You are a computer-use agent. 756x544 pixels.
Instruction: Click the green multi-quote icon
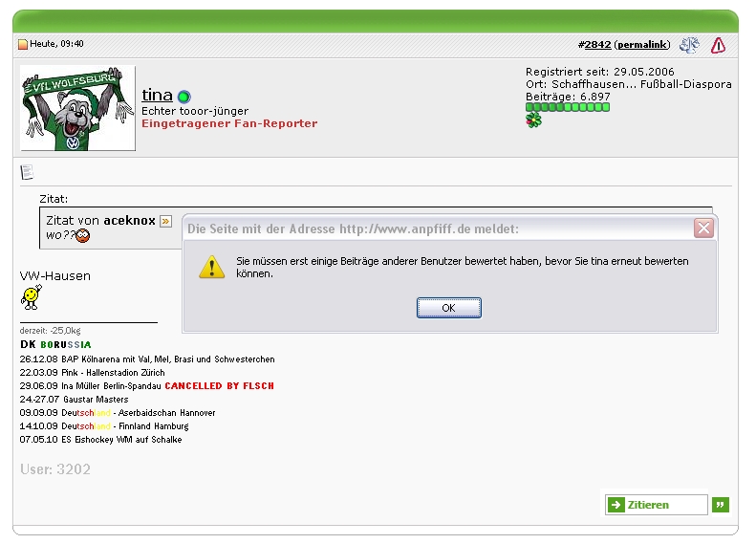pos(720,505)
